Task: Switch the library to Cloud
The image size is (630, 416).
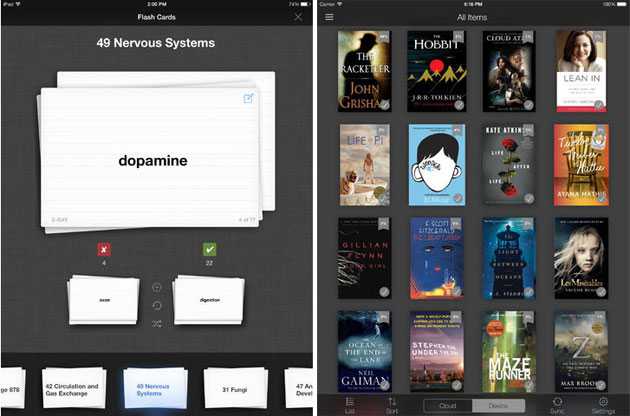Action: tap(446, 405)
